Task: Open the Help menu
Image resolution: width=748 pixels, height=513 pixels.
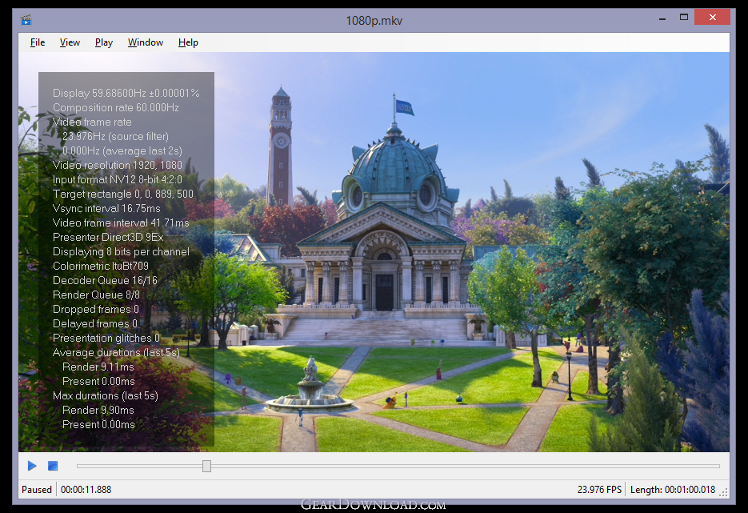Action: click(188, 42)
